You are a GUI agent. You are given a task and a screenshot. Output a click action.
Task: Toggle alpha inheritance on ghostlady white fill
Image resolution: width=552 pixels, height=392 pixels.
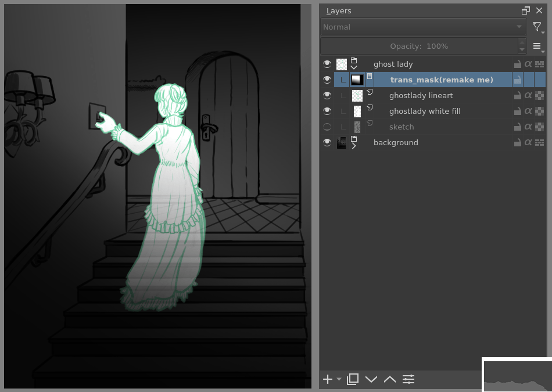(528, 111)
